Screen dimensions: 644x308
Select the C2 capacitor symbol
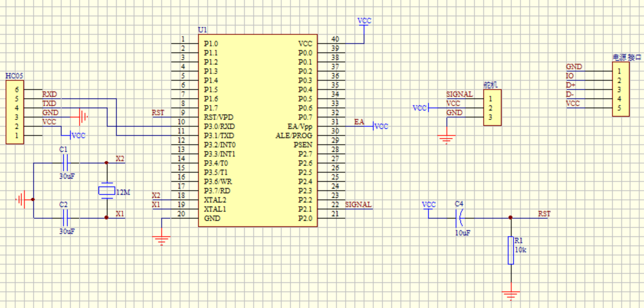pyautogui.click(x=65, y=219)
